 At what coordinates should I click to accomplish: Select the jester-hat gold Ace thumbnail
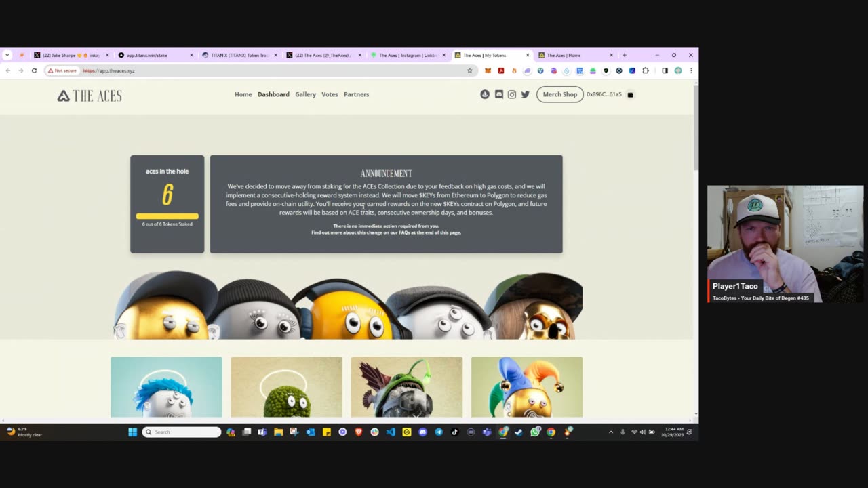pyautogui.click(x=526, y=387)
